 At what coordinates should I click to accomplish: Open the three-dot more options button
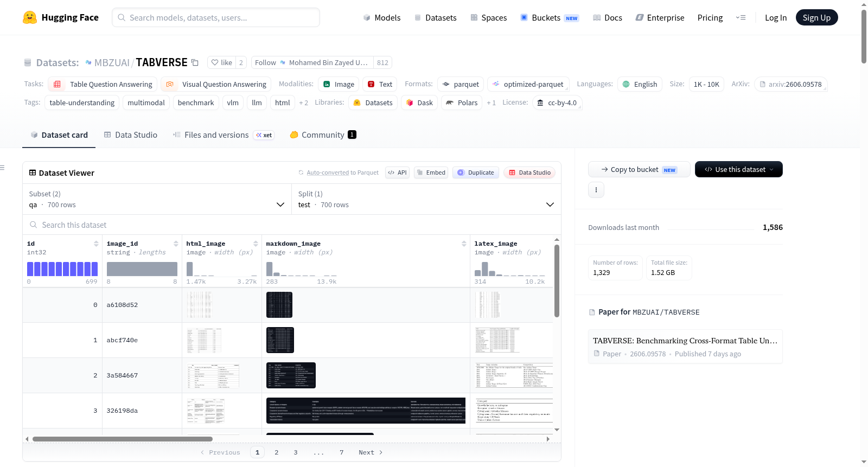coord(596,190)
